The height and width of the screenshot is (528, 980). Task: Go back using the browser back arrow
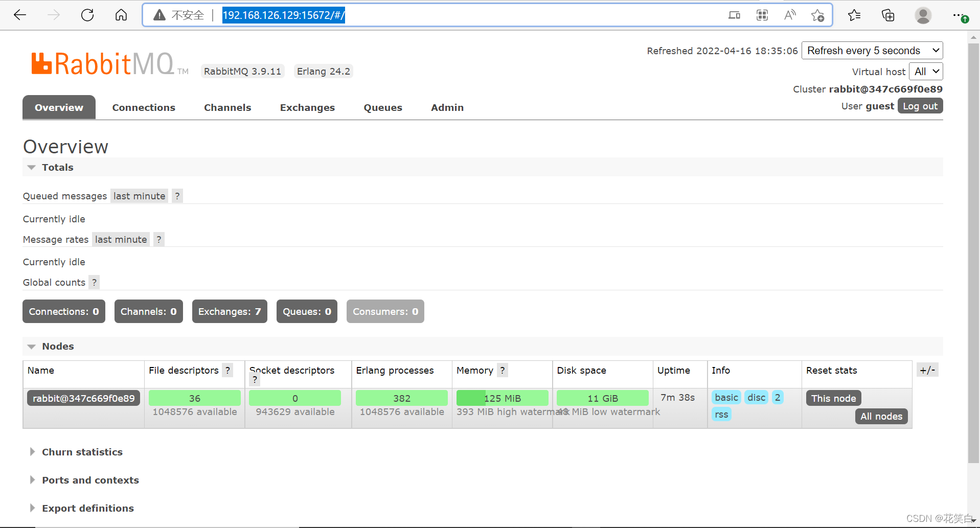point(20,15)
